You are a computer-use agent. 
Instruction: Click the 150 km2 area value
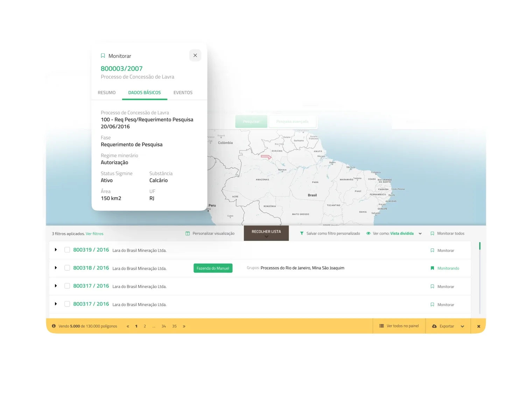pos(111,198)
